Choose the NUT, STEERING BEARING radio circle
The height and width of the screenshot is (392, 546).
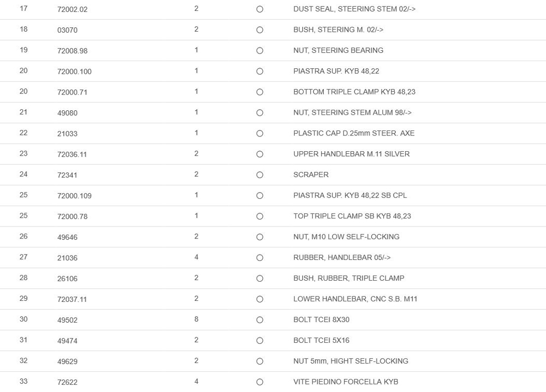coord(260,51)
